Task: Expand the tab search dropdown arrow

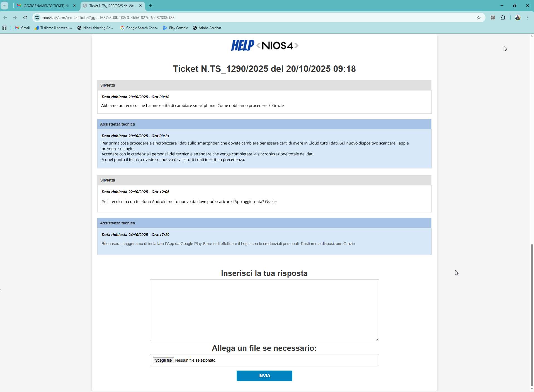Action: (4, 6)
